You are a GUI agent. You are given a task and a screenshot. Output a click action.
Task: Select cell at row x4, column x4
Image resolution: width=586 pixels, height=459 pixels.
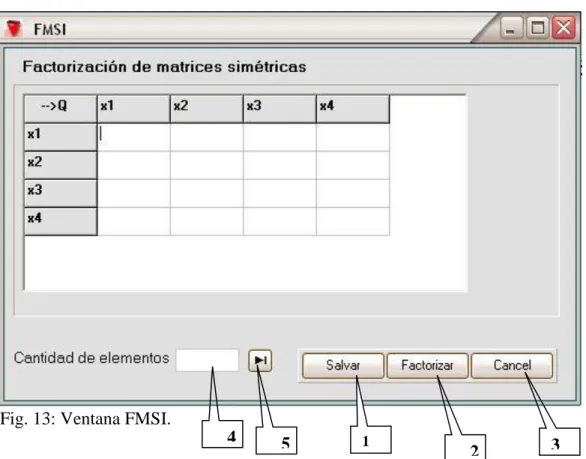(353, 221)
